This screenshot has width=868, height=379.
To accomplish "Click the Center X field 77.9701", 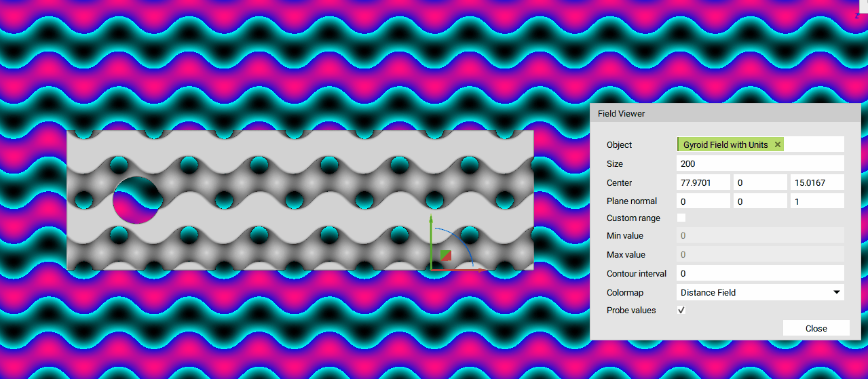I will pos(703,182).
